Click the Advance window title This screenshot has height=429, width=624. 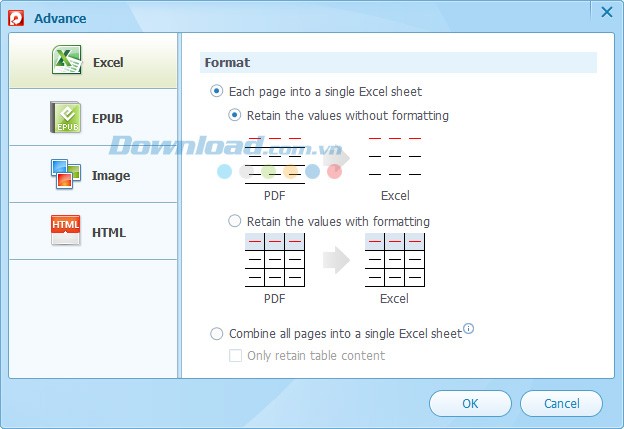coord(60,18)
